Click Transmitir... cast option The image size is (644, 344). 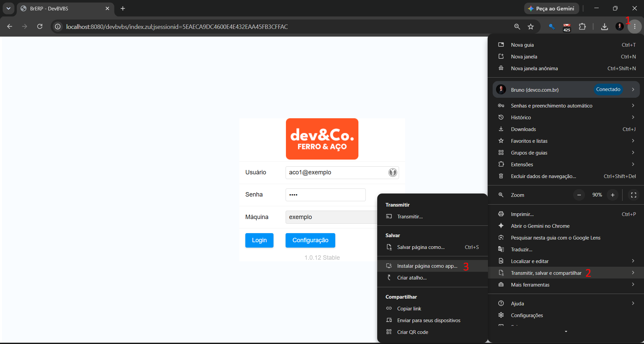(x=433, y=217)
